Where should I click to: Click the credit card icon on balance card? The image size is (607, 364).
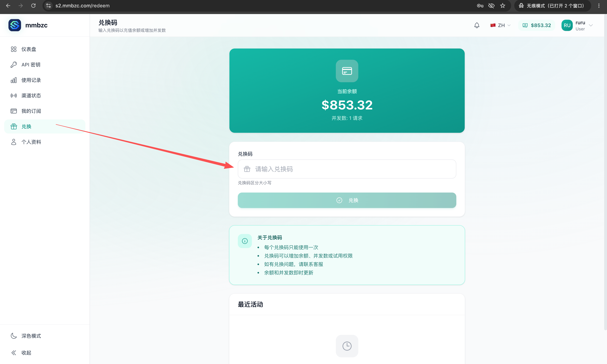click(x=347, y=71)
